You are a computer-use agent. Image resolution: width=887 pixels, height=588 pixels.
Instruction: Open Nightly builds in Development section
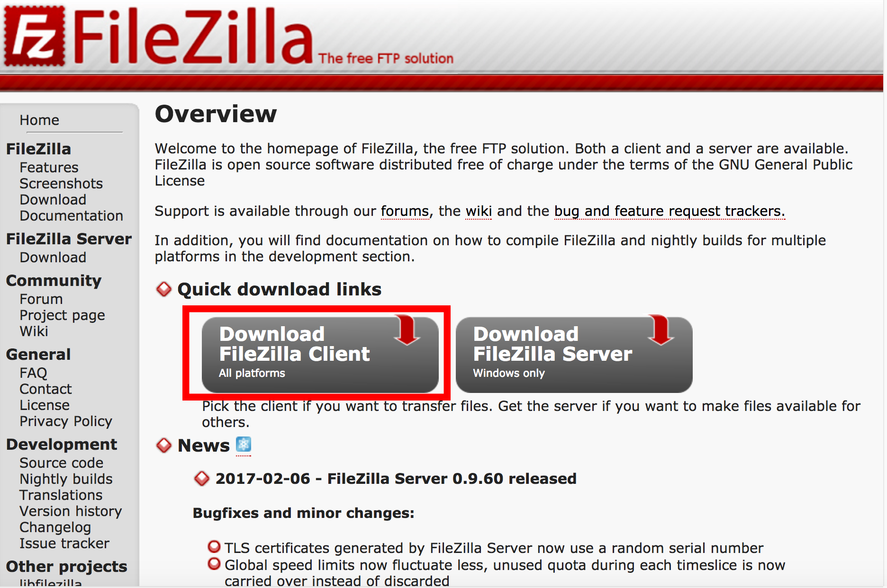66,479
